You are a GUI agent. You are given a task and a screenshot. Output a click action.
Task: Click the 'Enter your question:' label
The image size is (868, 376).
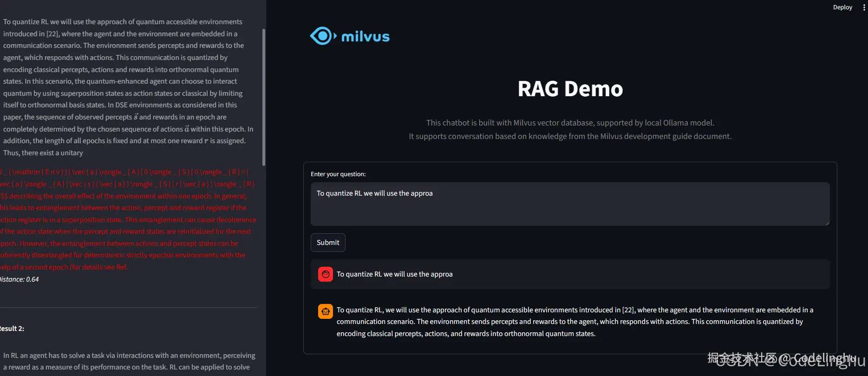tap(338, 174)
